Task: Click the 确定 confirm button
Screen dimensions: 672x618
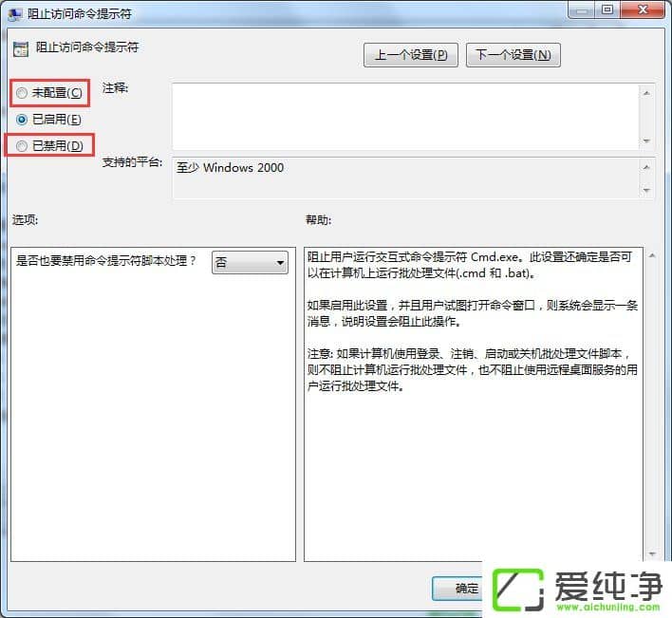Action: point(457,589)
